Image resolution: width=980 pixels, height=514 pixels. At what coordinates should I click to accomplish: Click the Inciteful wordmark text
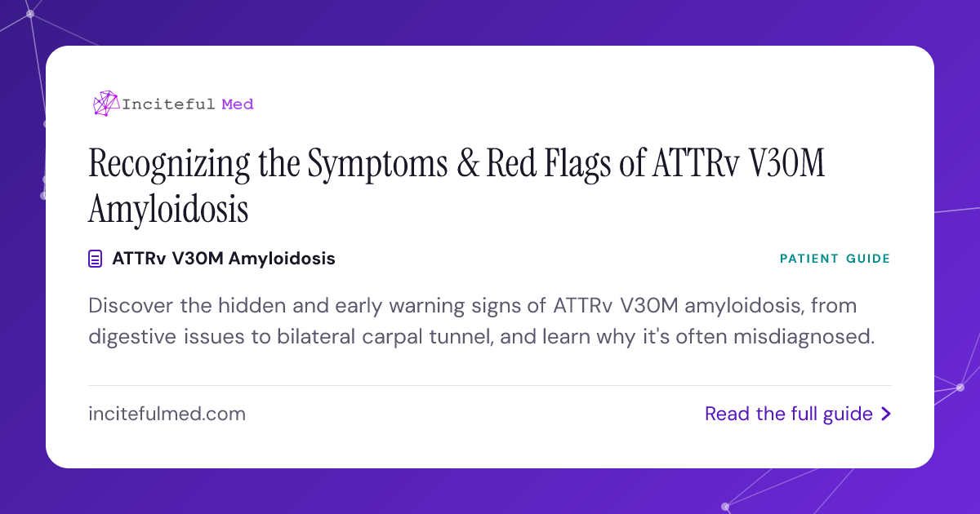tap(169, 104)
